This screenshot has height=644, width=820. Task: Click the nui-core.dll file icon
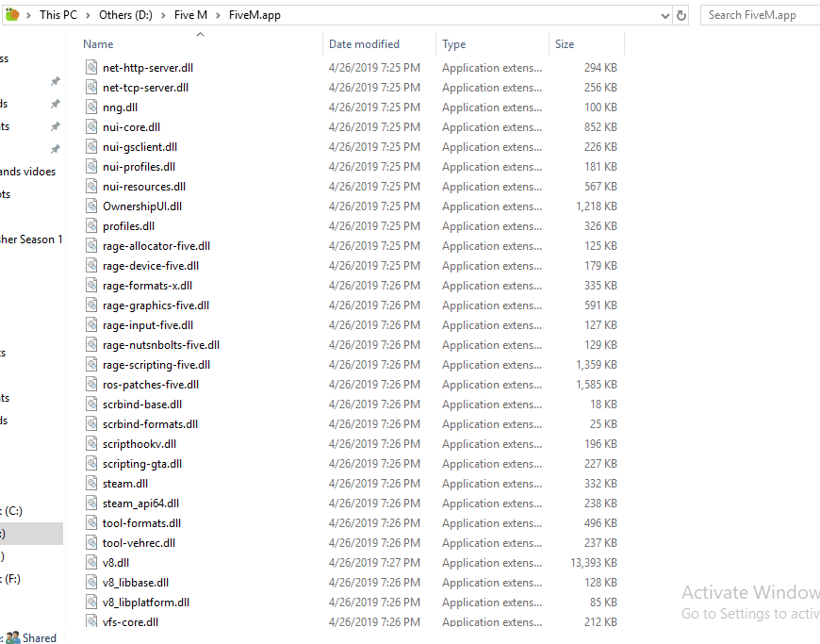(91, 126)
